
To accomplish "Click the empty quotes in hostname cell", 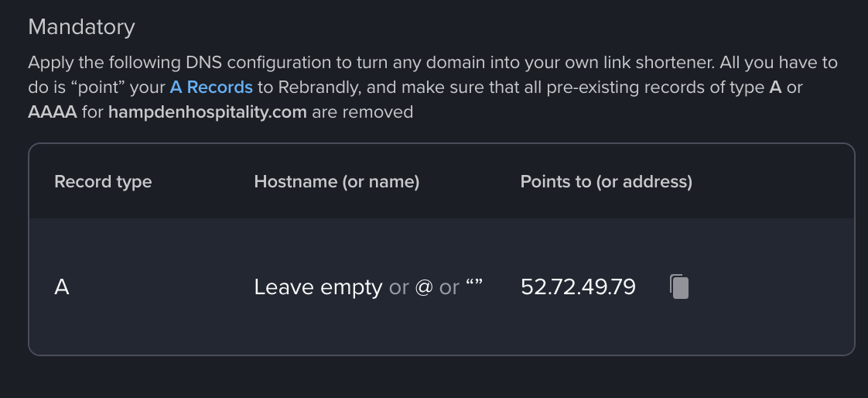I will (473, 287).
